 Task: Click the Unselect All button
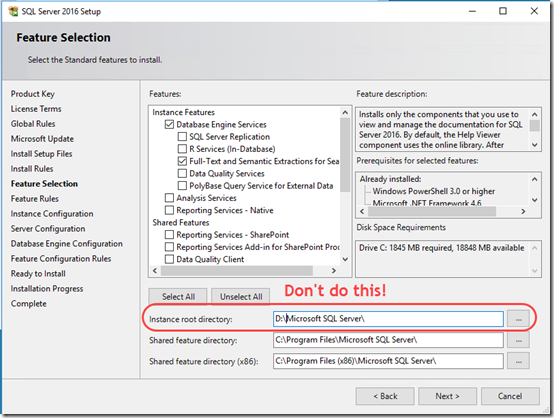click(241, 296)
